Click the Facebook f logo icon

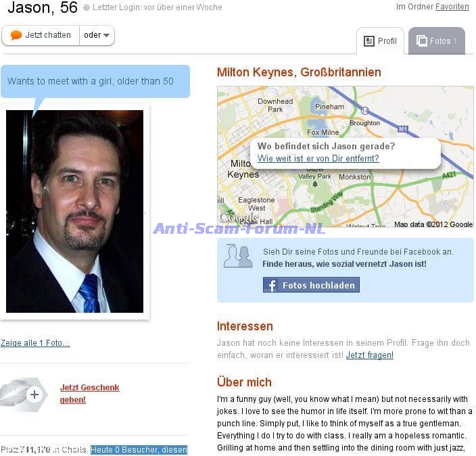click(272, 285)
